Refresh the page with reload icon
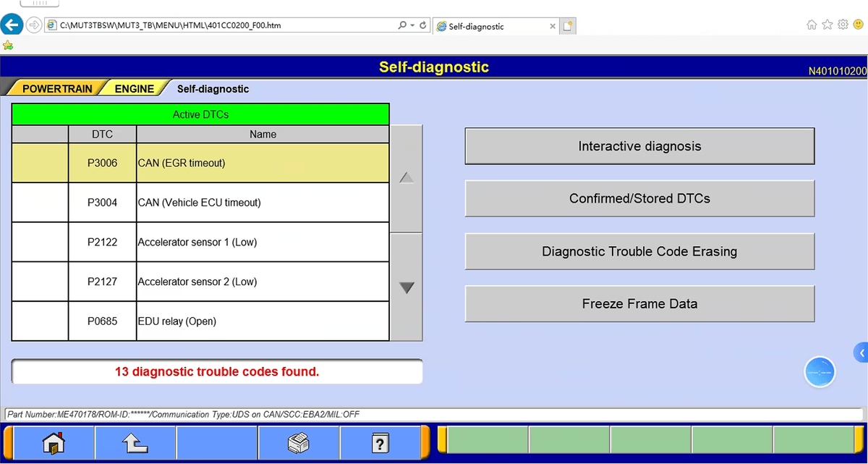Screen dimensions: 868x464 tap(423, 25)
